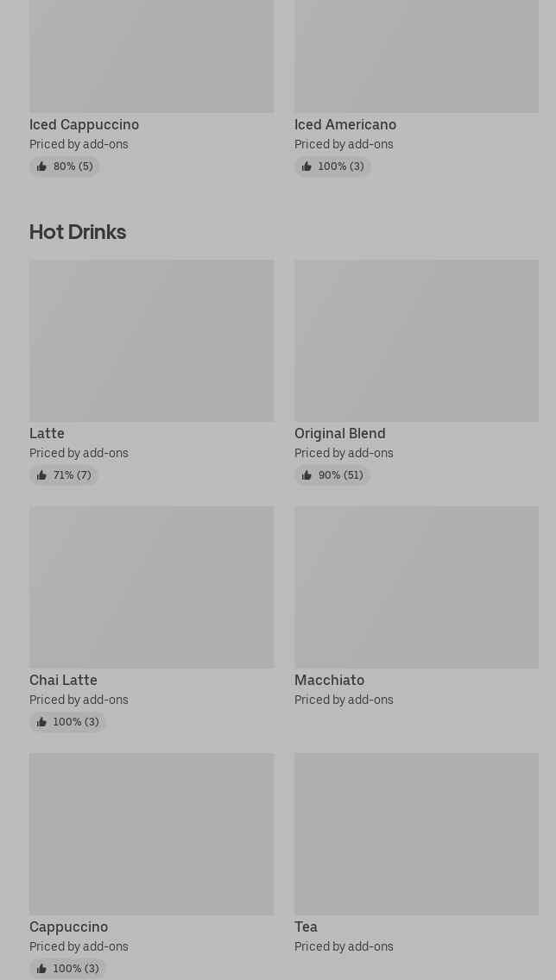
Task: Click the Iced Americano item image
Action: [416, 56]
